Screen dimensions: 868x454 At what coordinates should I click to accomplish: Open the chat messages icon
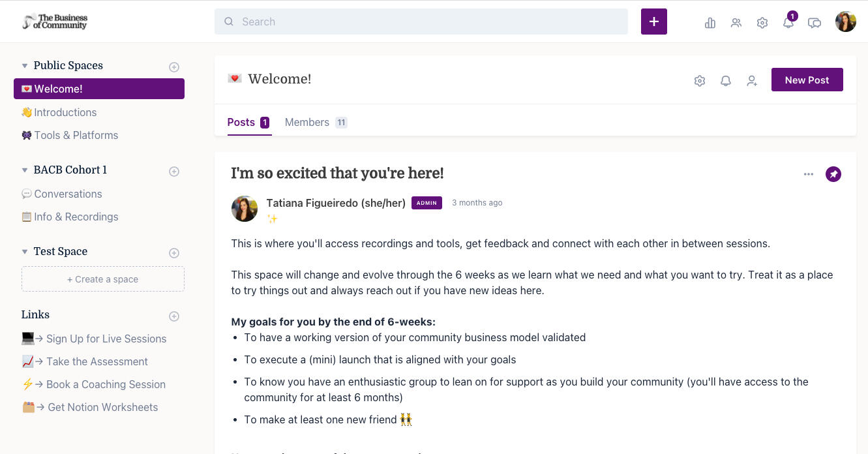coord(815,23)
